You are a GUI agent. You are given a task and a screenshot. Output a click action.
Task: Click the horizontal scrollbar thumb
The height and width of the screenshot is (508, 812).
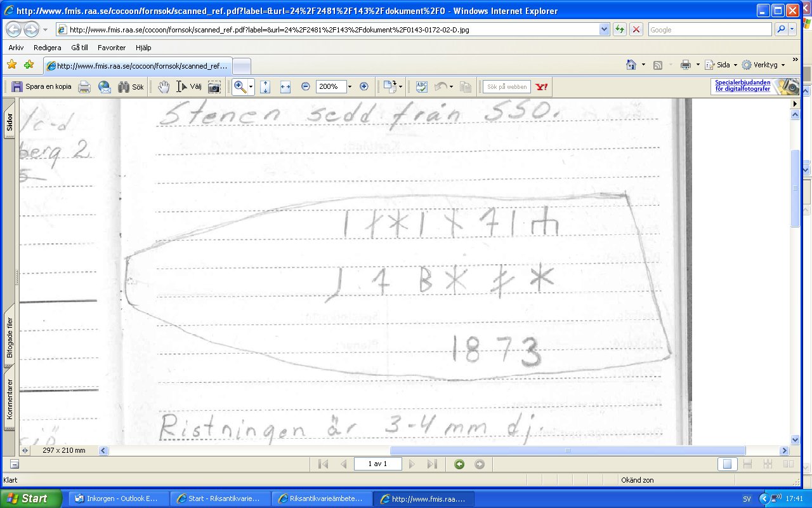coord(568,451)
